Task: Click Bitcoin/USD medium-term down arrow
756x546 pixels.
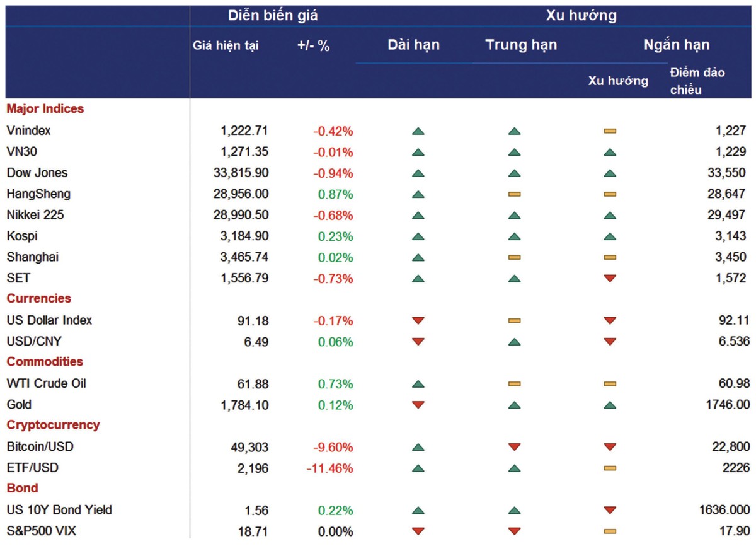Action: pyautogui.click(x=514, y=447)
